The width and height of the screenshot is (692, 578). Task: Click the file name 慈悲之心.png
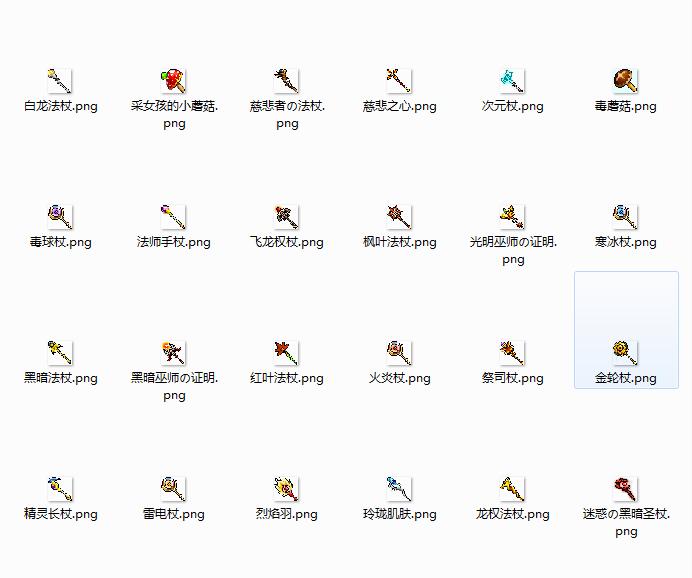(399, 106)
